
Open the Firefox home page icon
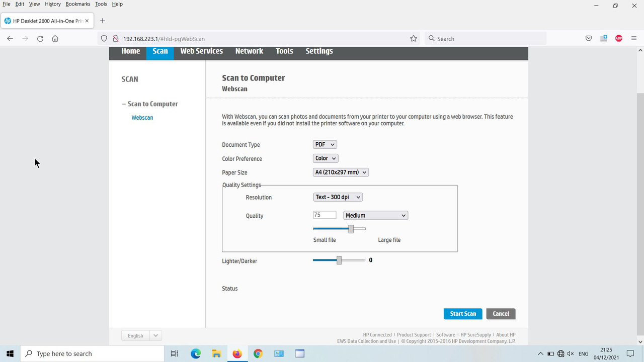pos(55,39)
